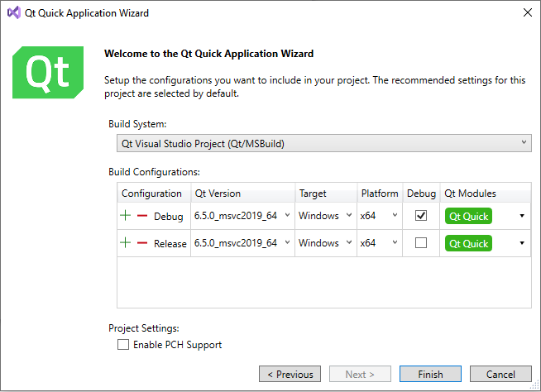
Task: Click the Cancel button
Action: coord(500,374)
